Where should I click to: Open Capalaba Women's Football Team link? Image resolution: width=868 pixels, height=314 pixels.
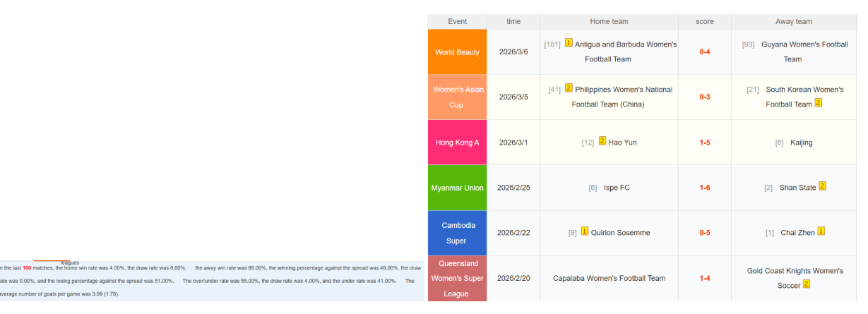pos(609,278)
